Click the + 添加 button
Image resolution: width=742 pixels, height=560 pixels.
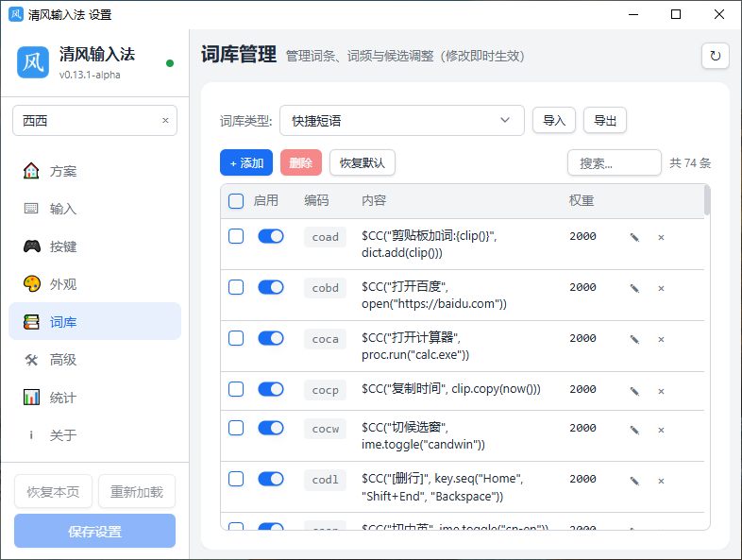(x=246, y=162)
